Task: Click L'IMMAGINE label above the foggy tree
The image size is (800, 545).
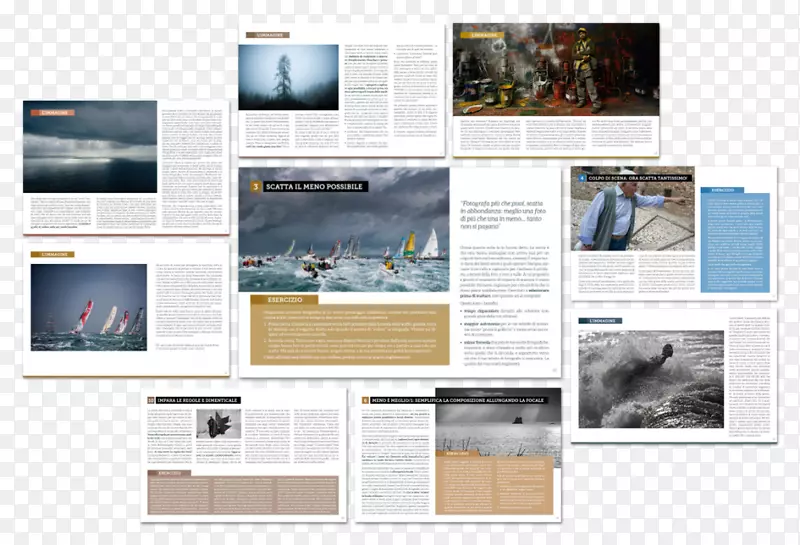Action: (267, 35)
